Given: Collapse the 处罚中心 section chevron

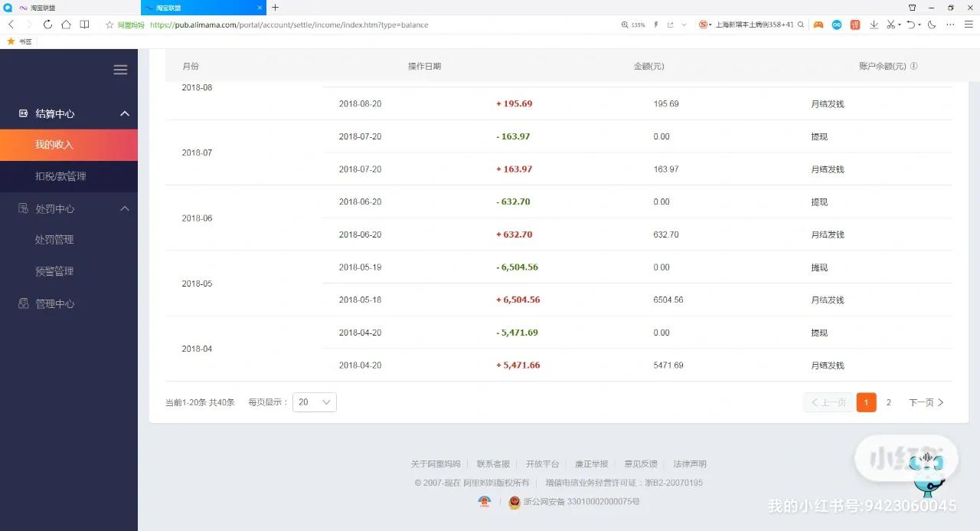Looking at the screenshot, I should pyautogui.click(x=125, y=208).
